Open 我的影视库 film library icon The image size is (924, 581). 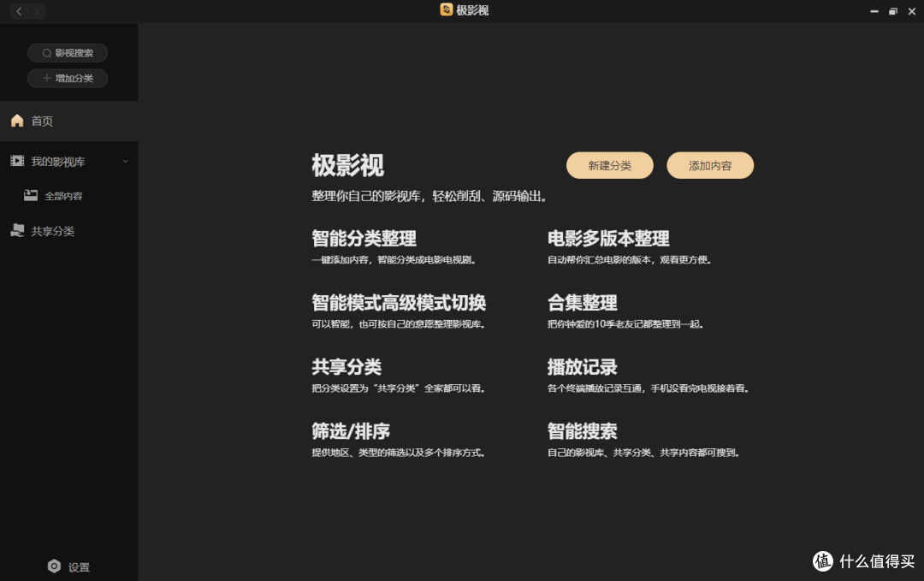[x=17, y=161]
